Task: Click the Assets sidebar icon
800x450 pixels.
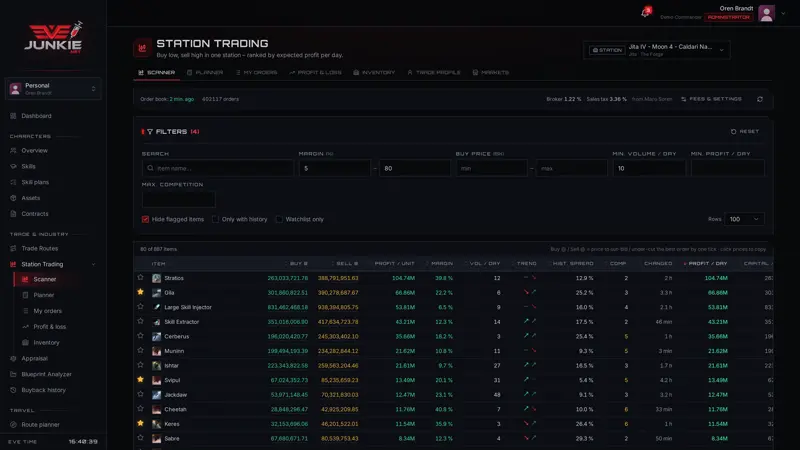Action: pyautogui.click(x=13, y=198)
